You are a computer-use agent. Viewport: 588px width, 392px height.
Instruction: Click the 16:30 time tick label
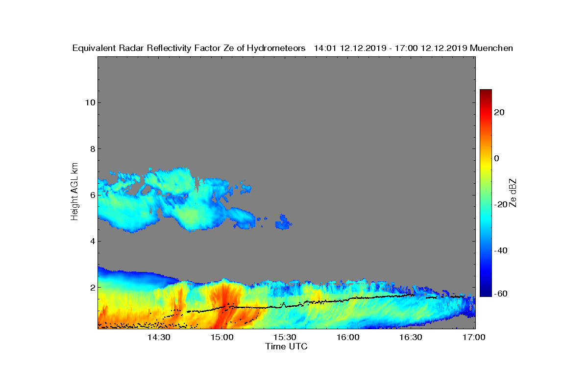pos(411,338)
